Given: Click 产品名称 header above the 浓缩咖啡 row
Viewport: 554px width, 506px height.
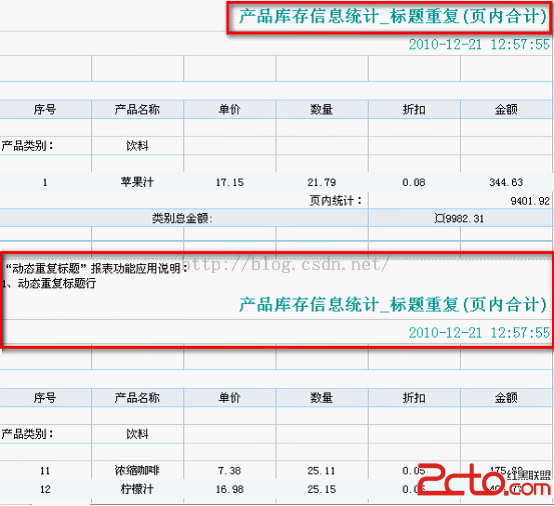Looking at the screenshot, I should 137,398.
